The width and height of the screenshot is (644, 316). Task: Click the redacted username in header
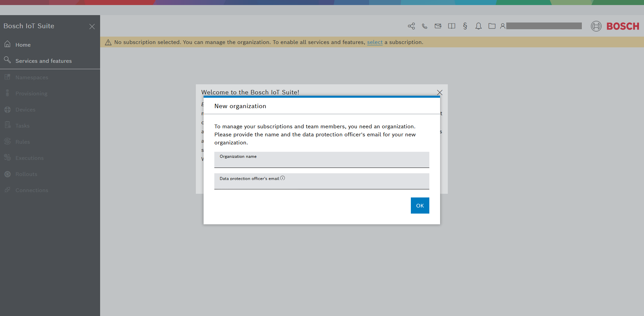click(544, 26)
